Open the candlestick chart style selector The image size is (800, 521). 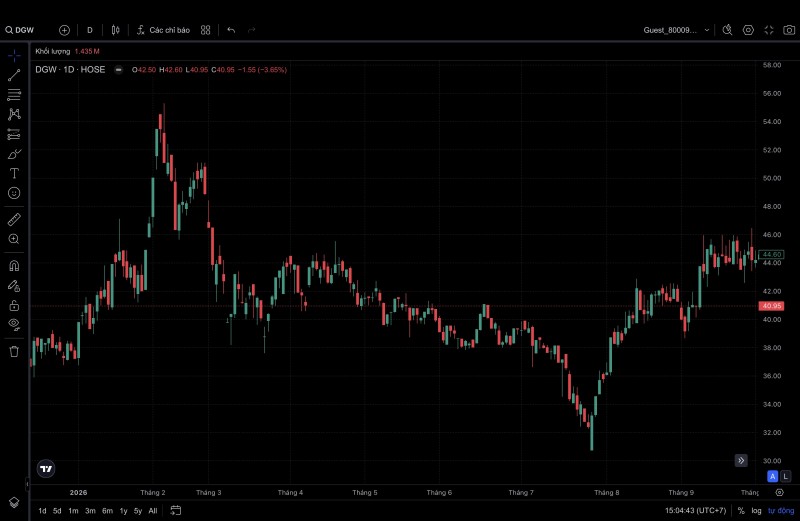[116, 30]
